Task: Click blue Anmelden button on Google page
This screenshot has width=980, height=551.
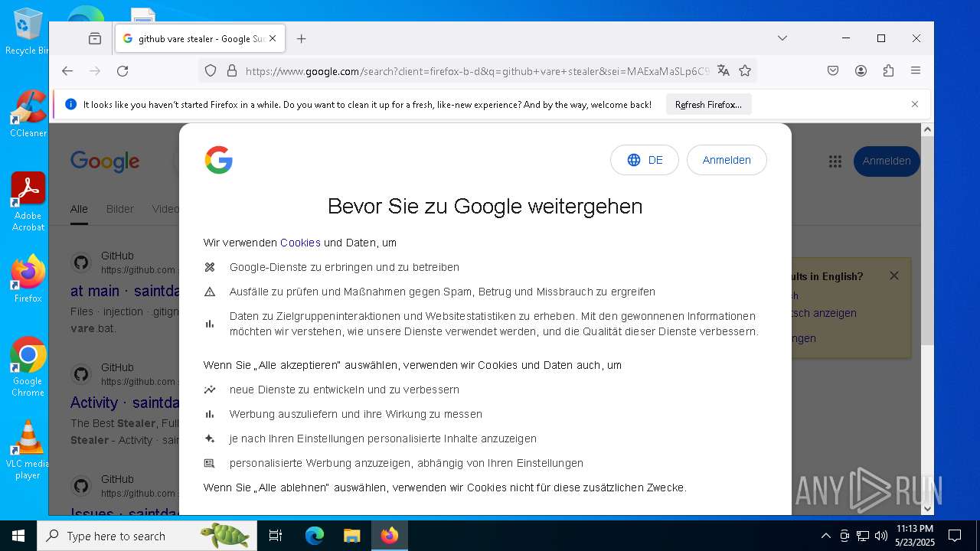Action: (x=887, y=161)
